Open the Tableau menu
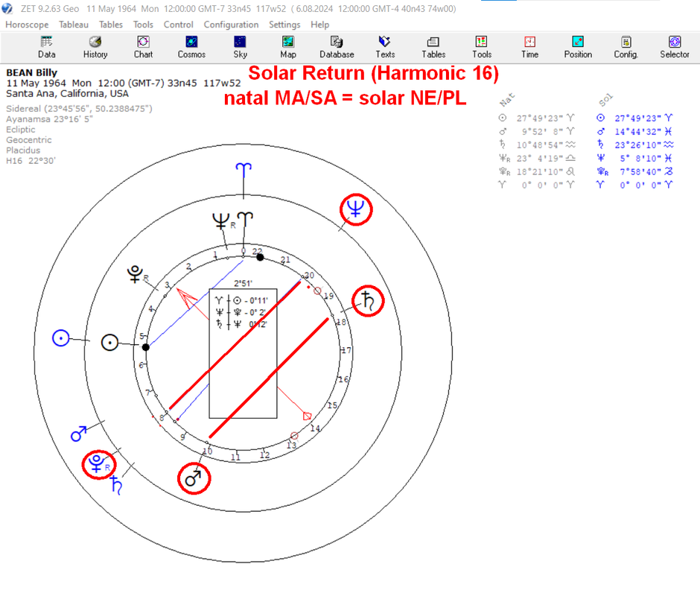The height and width of the screenshot is (596, 700). 74,25
